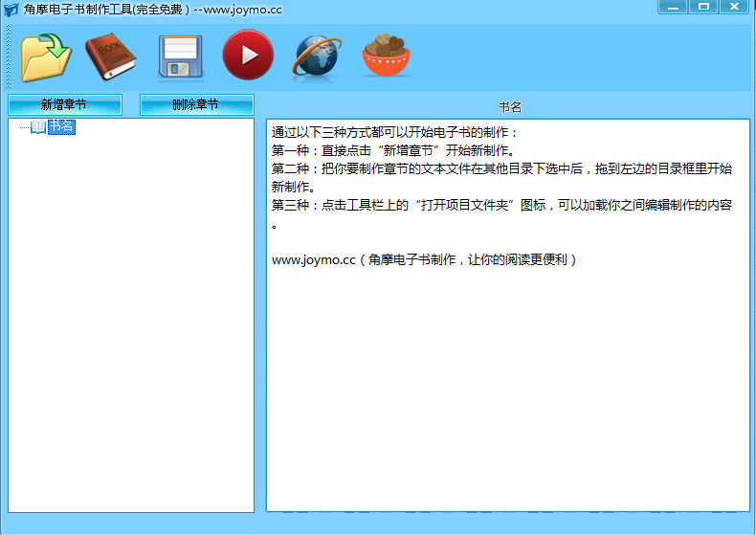Save using the floppy disk icon
The height and width of the screenshot is (535, 756).
180,56
